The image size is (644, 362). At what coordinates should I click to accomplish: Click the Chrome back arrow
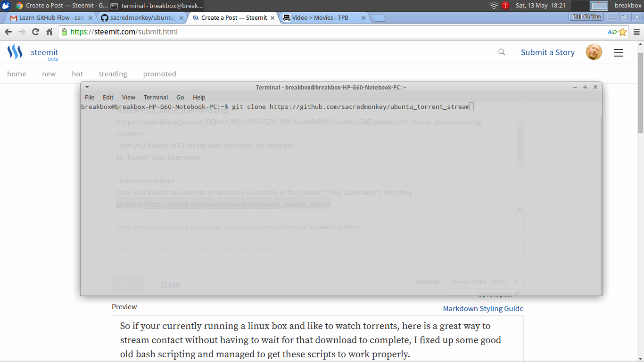tap(8, 32)
